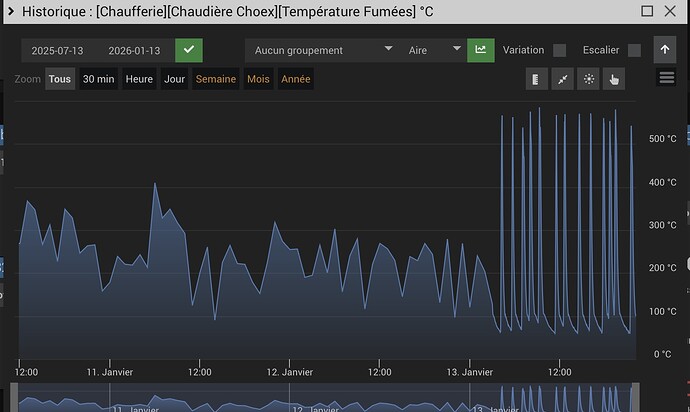Toggle the Escalier checkbox
The image size is (690, 412).
(x=634, y=50)
